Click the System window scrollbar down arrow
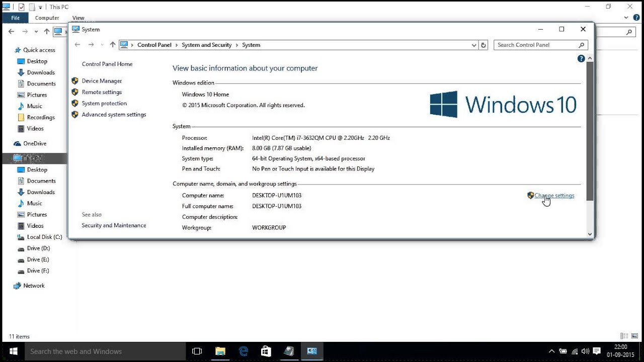This screenshot has width=644, height=362. (x=590, y=234)
